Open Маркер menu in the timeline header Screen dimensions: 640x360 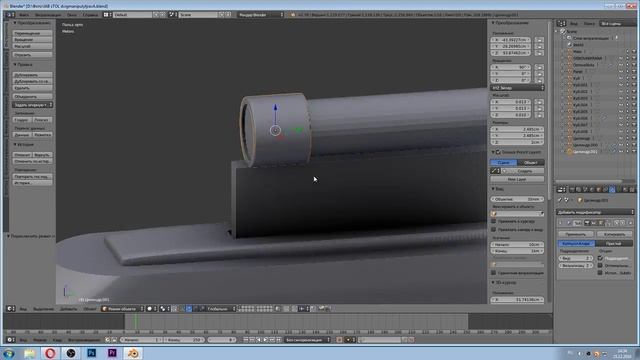(x=40, y=340)
